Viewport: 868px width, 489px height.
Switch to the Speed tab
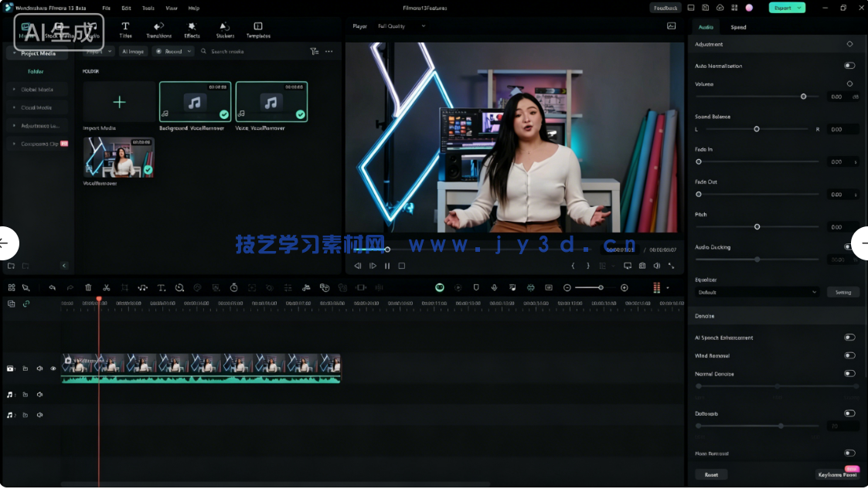(738, 26)
